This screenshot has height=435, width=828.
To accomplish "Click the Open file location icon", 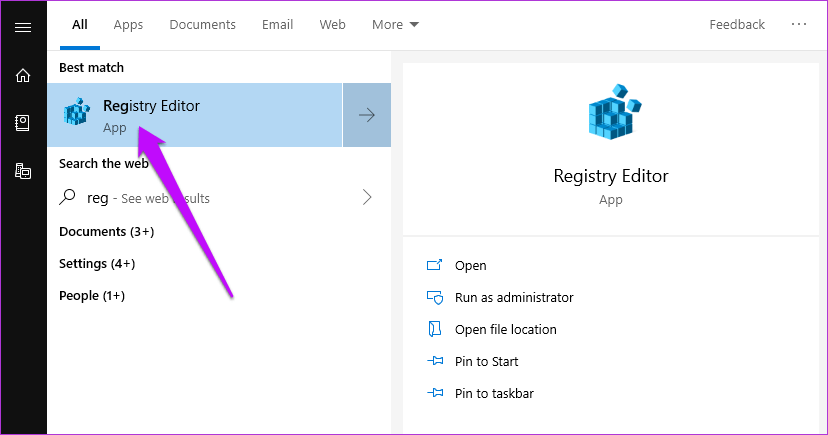I will pyautogui.click(x=434, y=329).
